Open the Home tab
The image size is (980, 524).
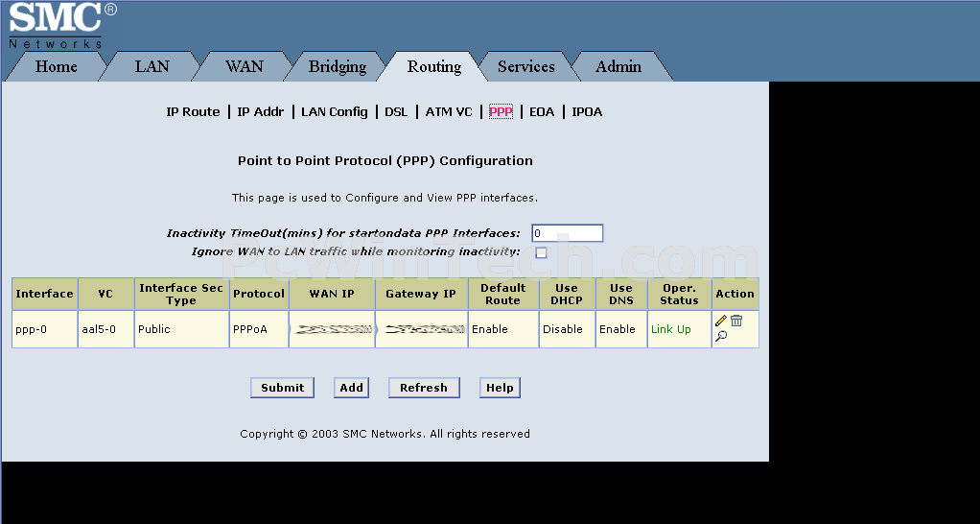[57, 67]
